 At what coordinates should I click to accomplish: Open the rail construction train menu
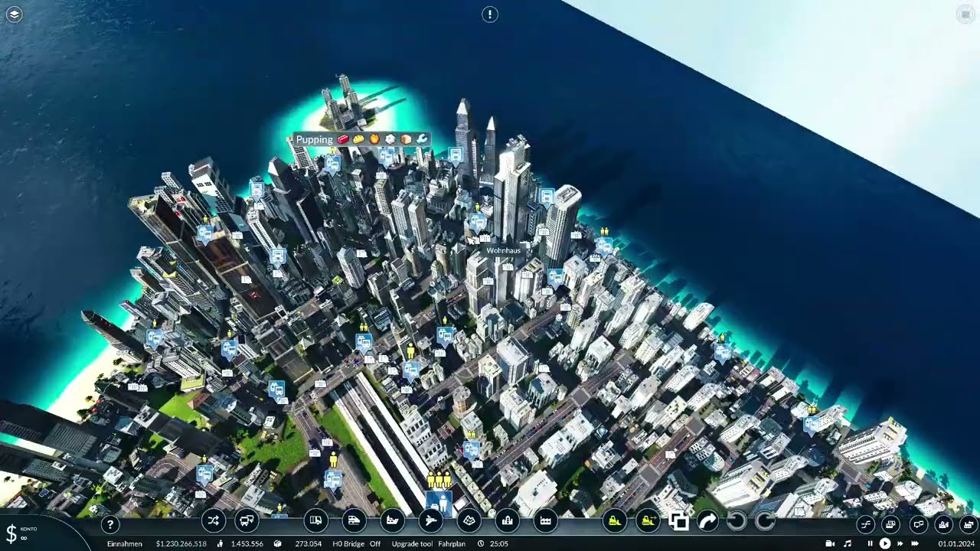coord(354,521)
